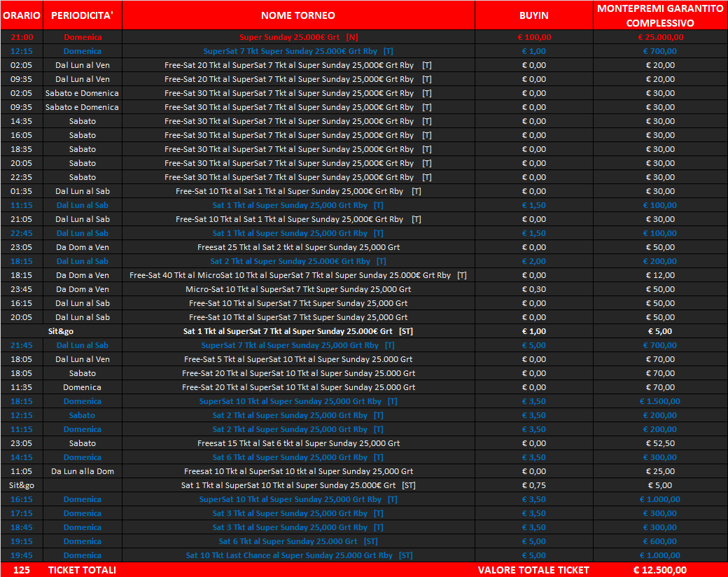This screenshot has width=728, height=577.
Task: Click the 22:45 time cell
Action: (x=22, y=233)
